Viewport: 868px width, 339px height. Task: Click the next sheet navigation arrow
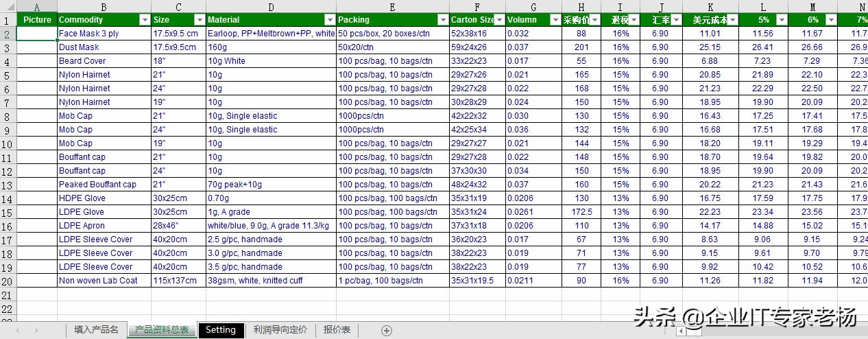click(x=36, y=331)
